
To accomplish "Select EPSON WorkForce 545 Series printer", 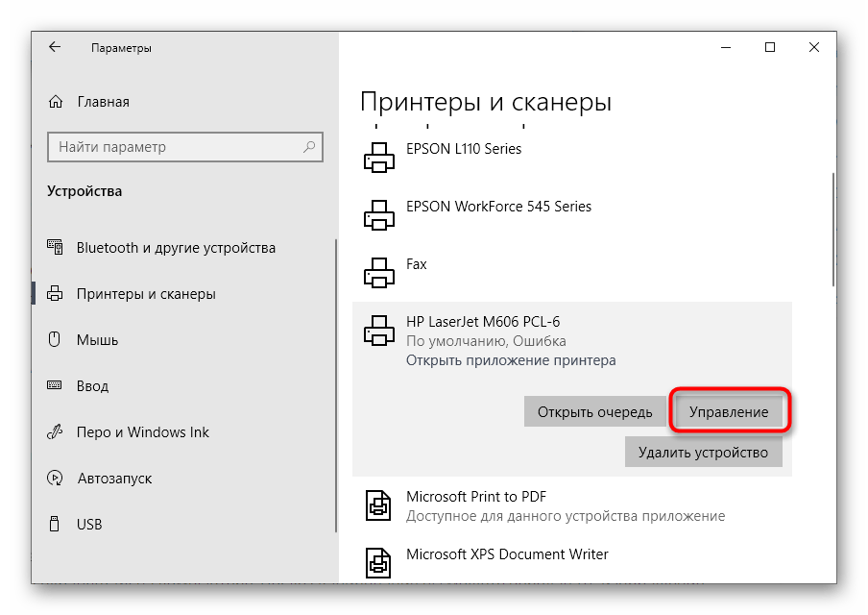I will coord(498,207).
